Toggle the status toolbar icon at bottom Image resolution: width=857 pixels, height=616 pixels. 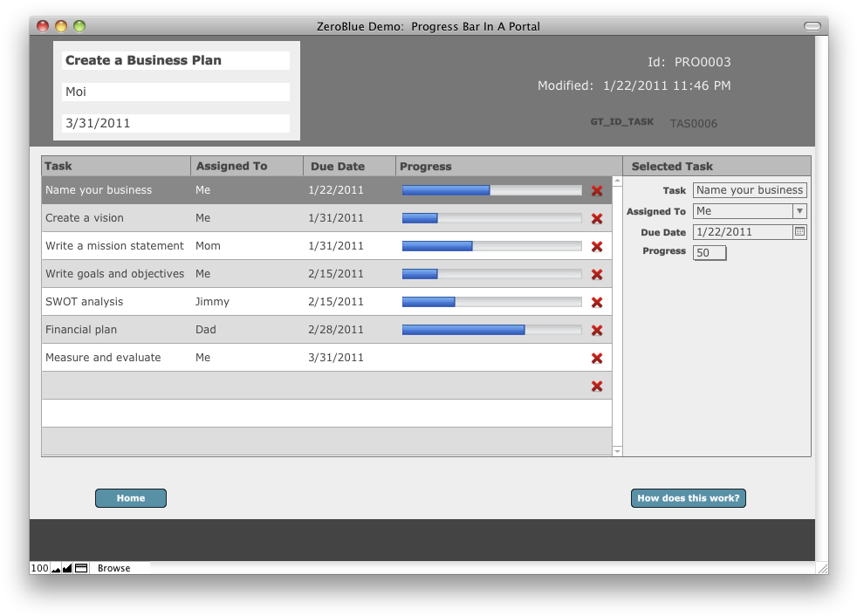81,568
